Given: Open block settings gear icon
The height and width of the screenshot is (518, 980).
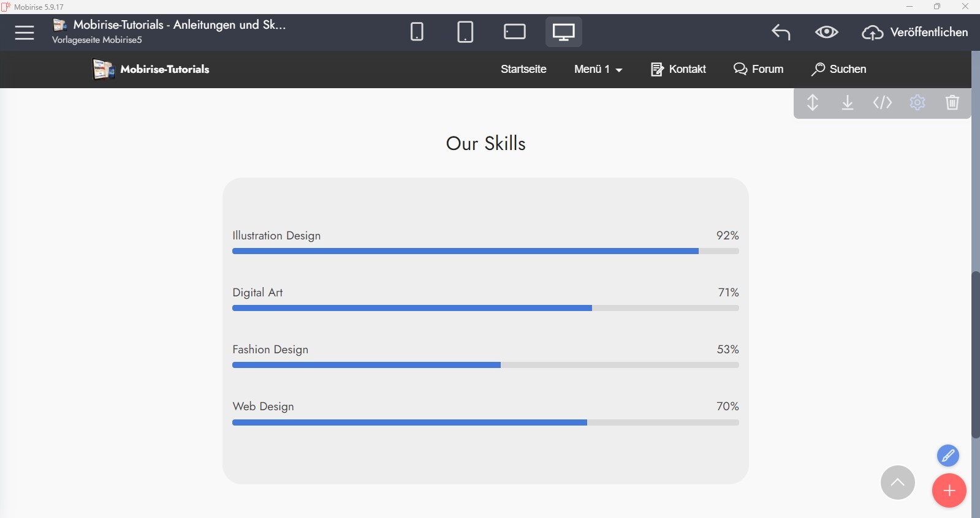Looking at the screenshot, I should click(917, 102).
